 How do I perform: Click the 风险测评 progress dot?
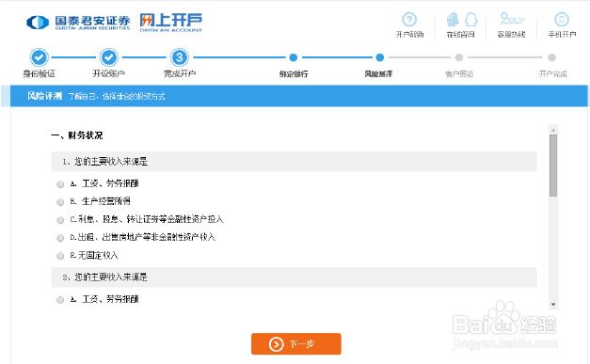pyautogui.click(x=379, y=57)
